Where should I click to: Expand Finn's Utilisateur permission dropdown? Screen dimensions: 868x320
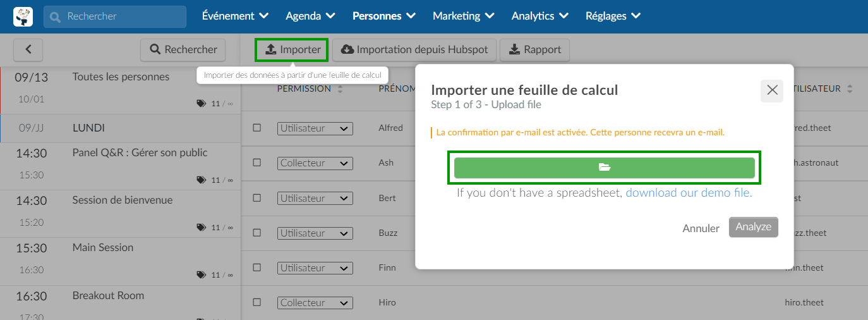click(315, 268)
